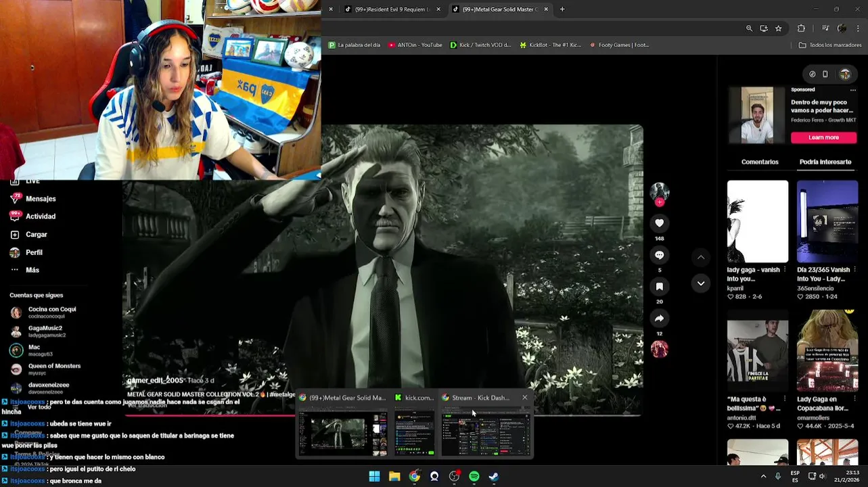Share the video using the arrow icon
The width and height of the screenshot is (868, 487).
(659, 319)
